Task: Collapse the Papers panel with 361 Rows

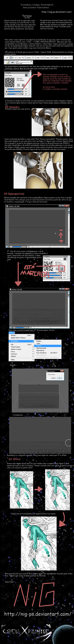Action: click(5, 73)
